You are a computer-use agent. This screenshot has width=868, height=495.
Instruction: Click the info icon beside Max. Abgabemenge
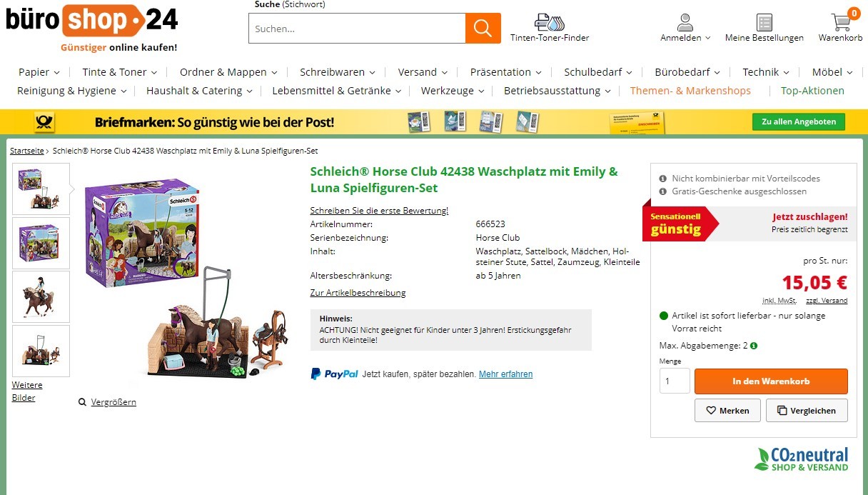tap(754, 346)
